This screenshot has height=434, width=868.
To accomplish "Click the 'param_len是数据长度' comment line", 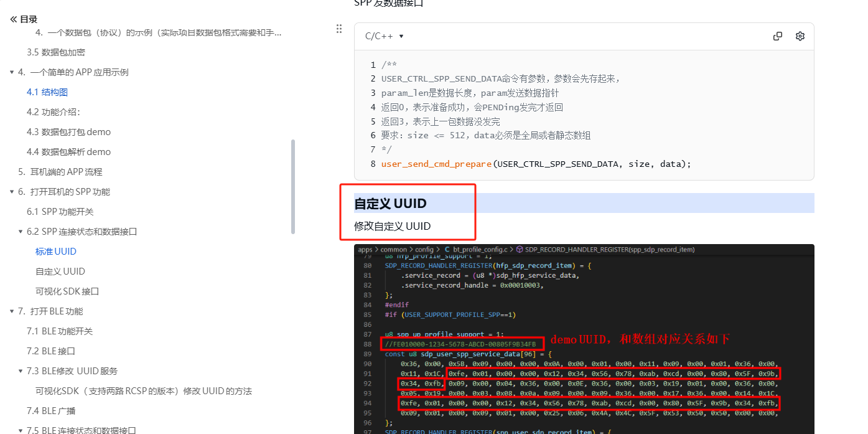I will click(470, 93).
